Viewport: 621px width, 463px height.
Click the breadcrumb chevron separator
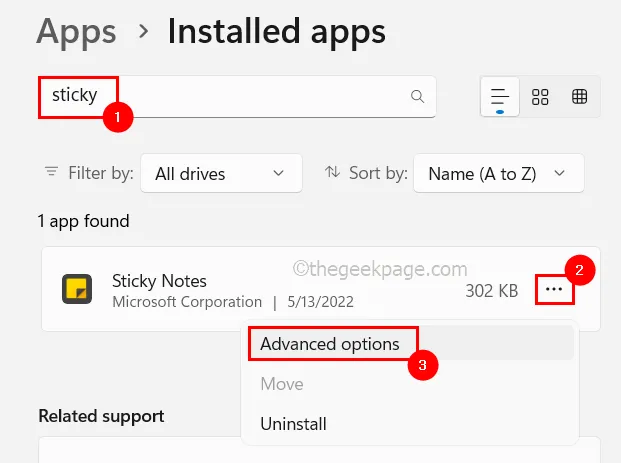144,31
